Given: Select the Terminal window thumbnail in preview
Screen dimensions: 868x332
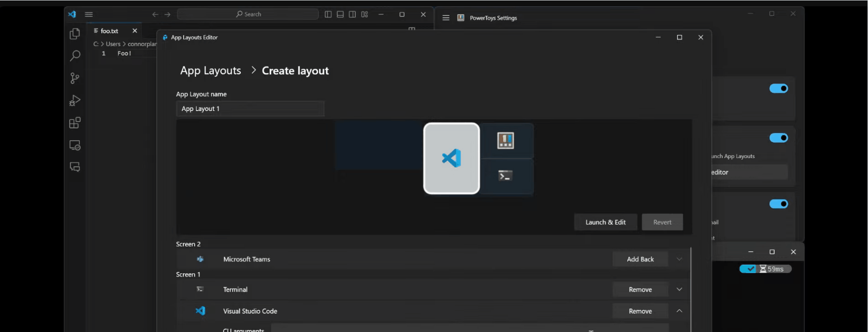Looking at the screenshot, I should (x=507, y=176).
